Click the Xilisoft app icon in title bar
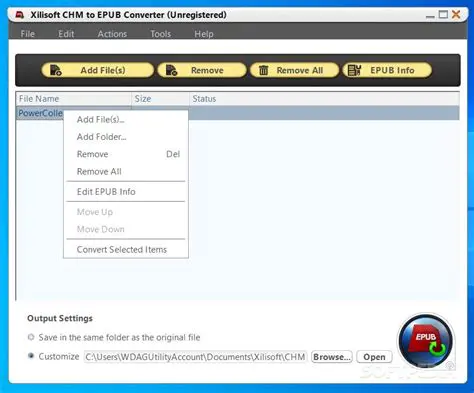474x393 pixels. click(20, 15)
